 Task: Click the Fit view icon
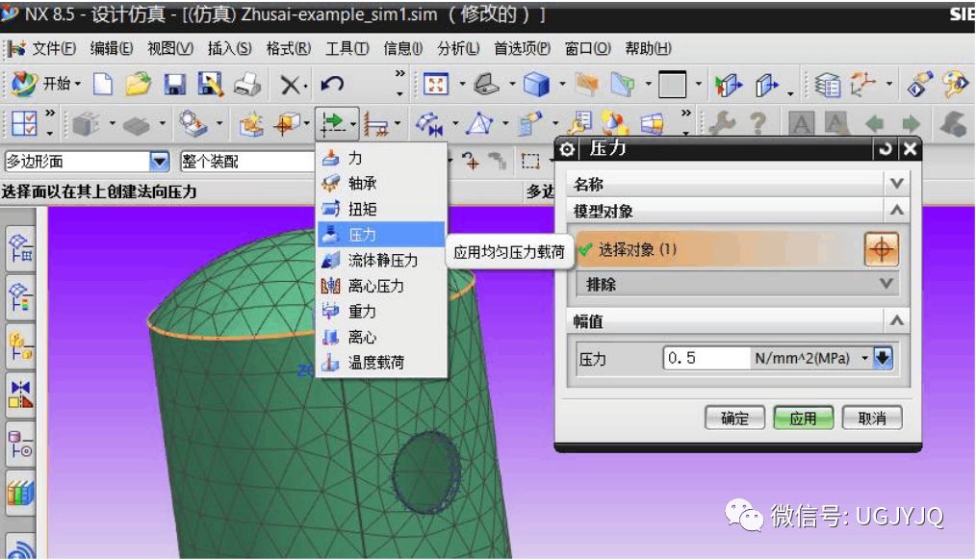[x=436, y=84]
